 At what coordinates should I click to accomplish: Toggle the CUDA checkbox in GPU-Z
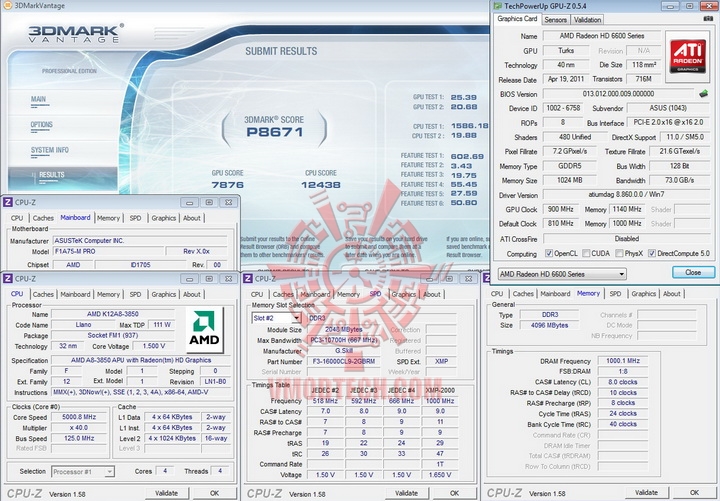586,253
